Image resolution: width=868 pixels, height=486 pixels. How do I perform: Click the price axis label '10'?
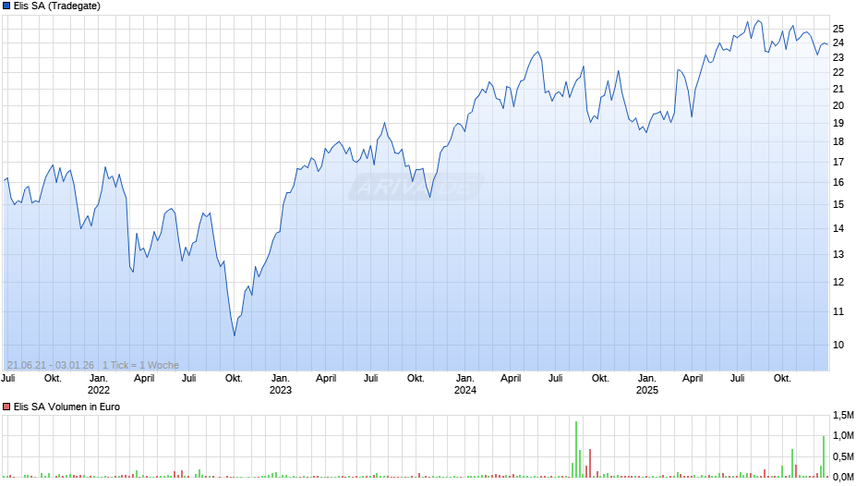838,345
